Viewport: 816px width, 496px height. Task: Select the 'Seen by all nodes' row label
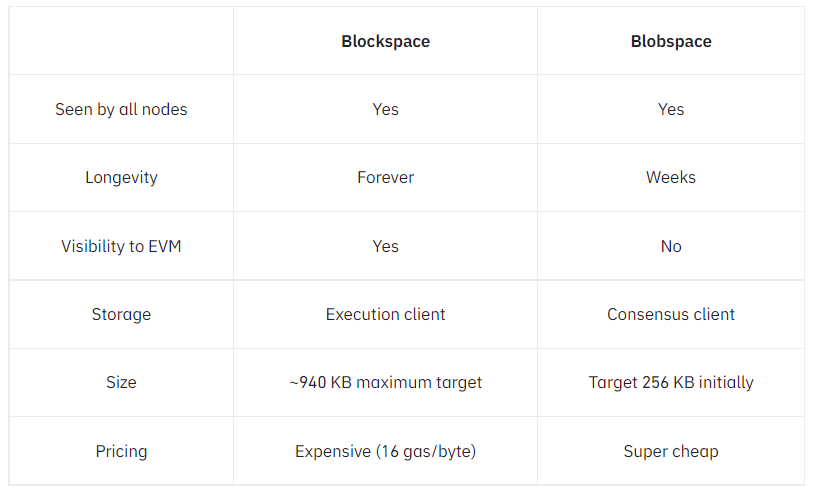(121, 109)
